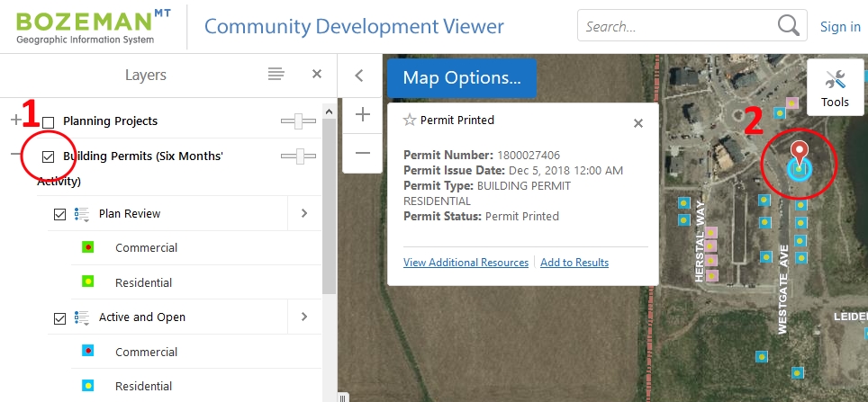
Task: Open the Layers panel menu icon
Action: tap(276, 75)
